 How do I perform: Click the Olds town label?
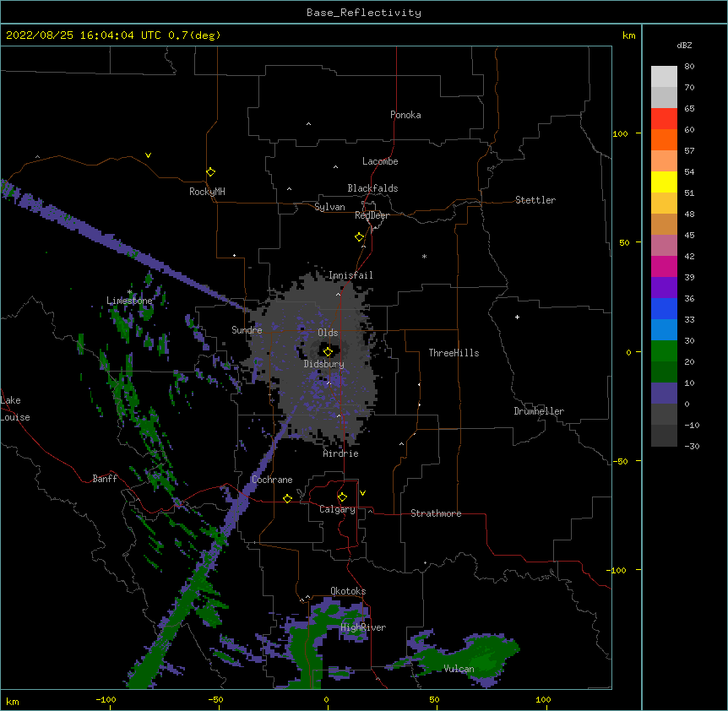click(x=328, y=333)
